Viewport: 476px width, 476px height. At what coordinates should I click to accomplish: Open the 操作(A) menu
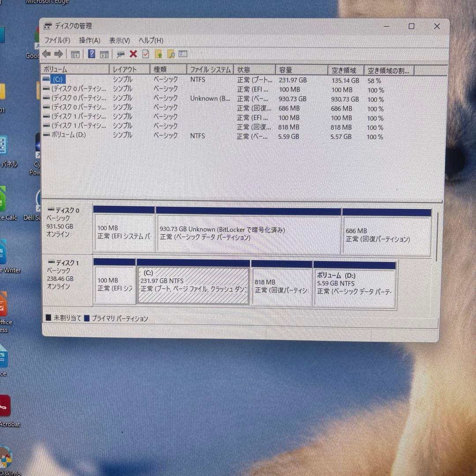89,40
